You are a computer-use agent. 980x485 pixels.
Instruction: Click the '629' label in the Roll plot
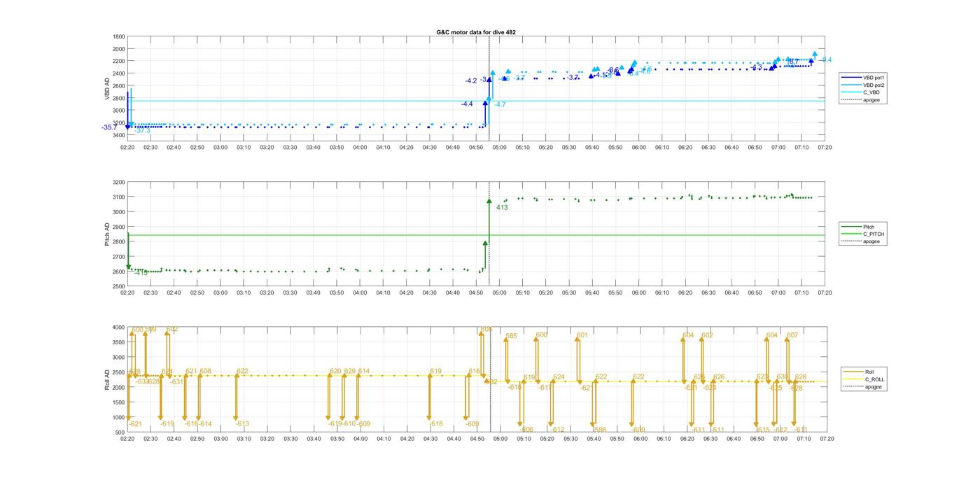349,371
